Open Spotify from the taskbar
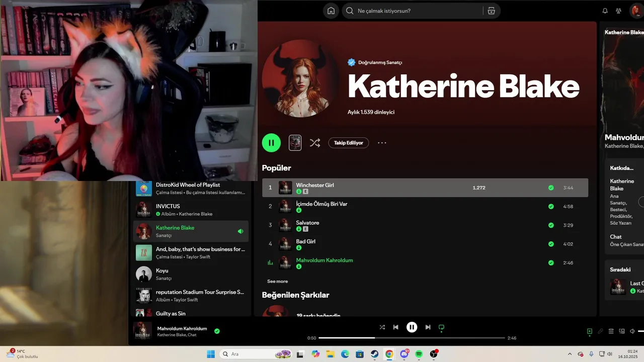Image resolution: width=644 pixels, height=362 pixels. coord(419,354)
